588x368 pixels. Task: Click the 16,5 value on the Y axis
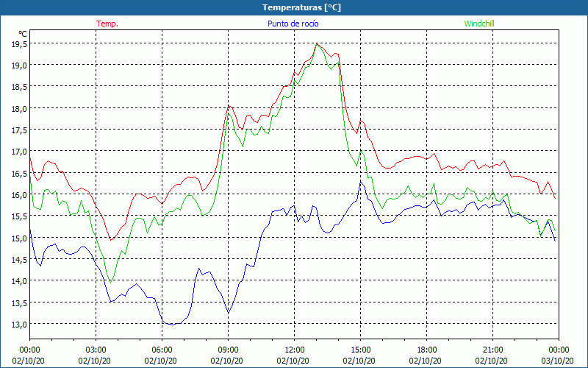[19, 173]
